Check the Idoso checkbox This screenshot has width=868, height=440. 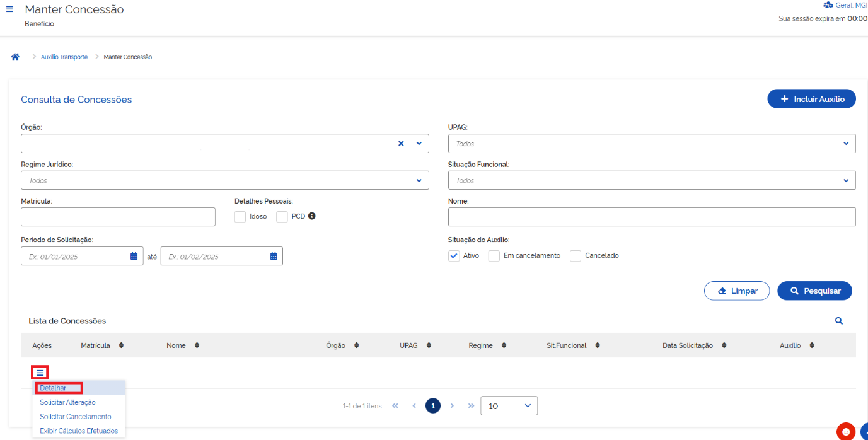(240, 217)
